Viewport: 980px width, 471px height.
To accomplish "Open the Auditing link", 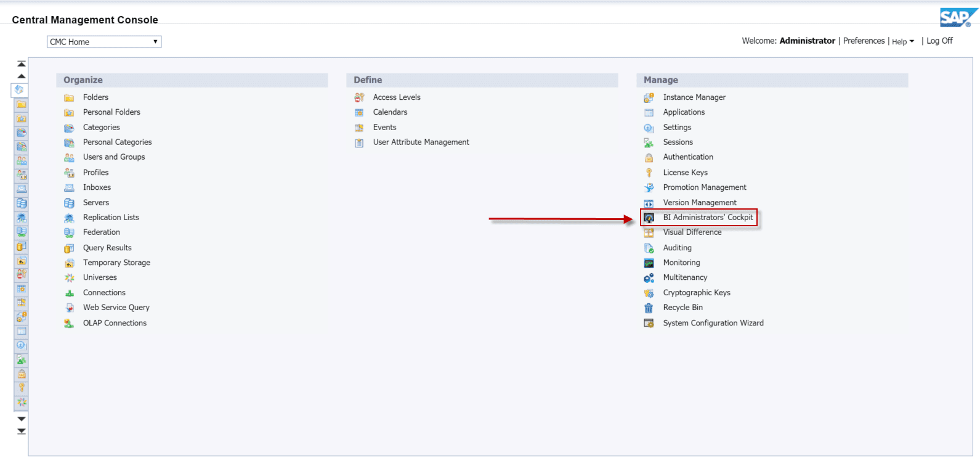I will 678,248.
